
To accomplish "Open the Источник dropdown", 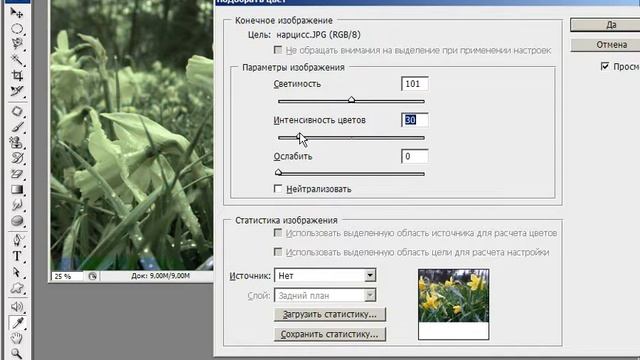I will 325,276.
